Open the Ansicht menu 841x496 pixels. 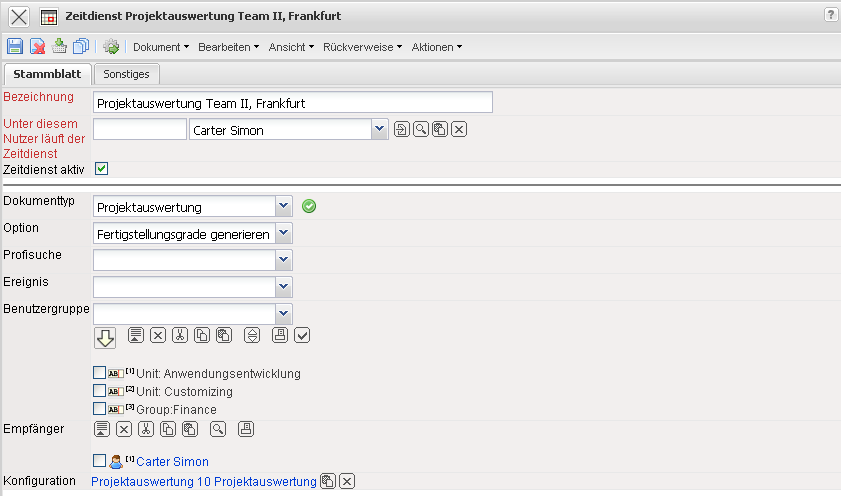[291, 47]
